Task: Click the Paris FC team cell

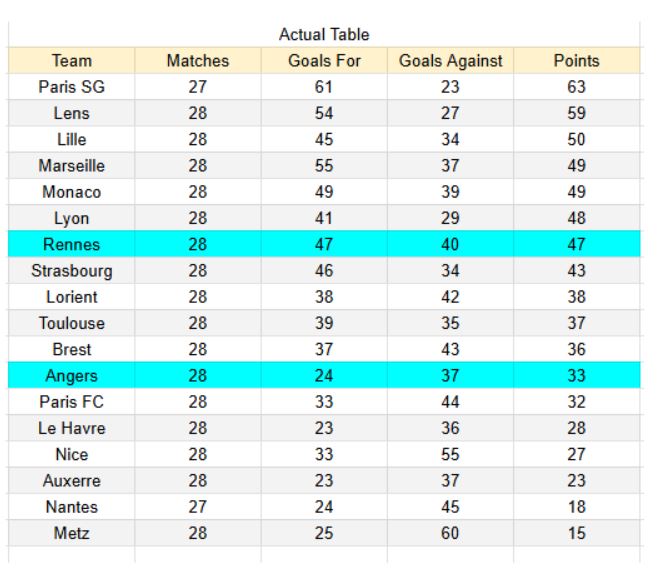Action: [71, 402]
